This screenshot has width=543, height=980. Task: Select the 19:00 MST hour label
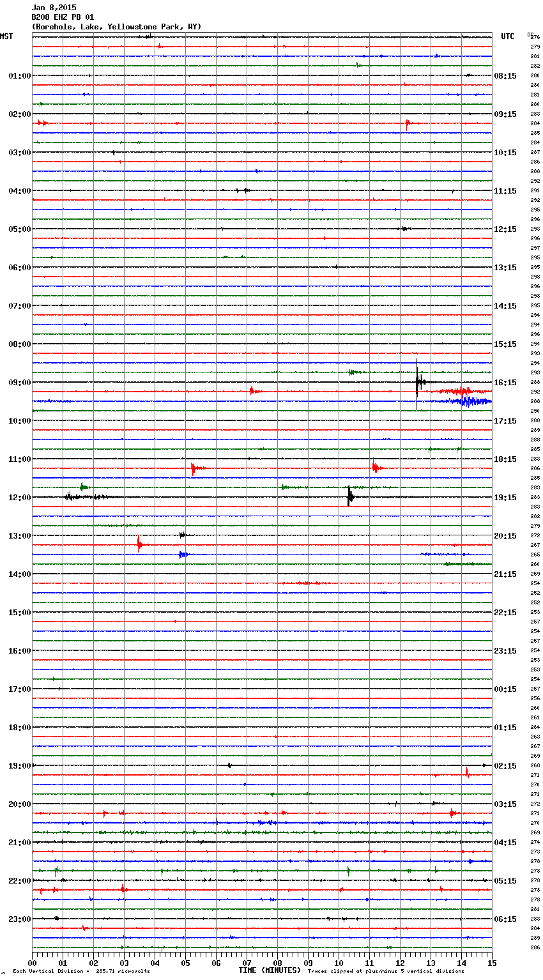(19, 766)
